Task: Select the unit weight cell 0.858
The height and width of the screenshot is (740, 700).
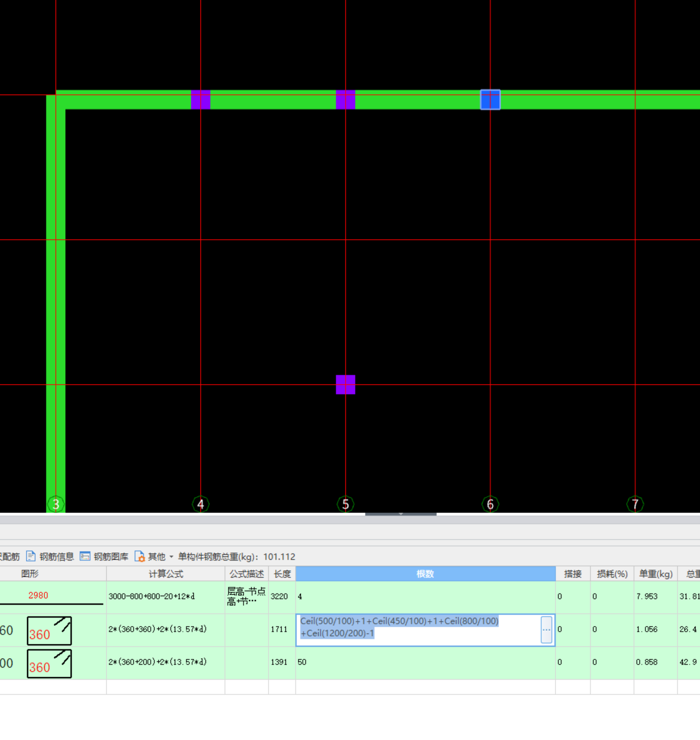Action: point(656,662)
